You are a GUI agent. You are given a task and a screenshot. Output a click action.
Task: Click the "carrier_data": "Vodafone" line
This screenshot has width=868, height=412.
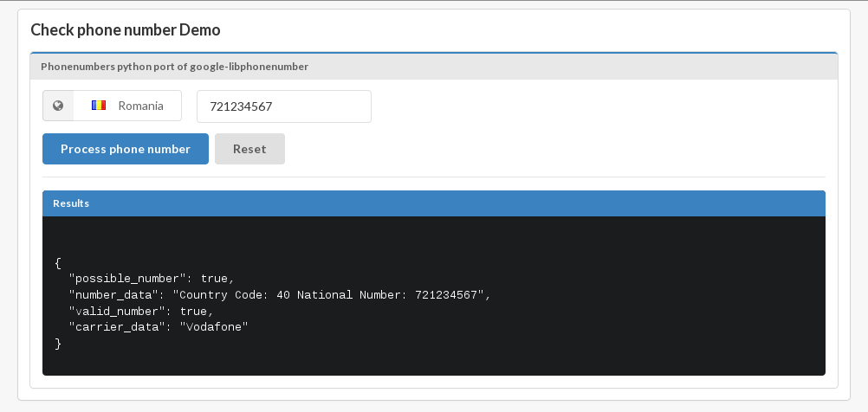click(x=159, y=327)
